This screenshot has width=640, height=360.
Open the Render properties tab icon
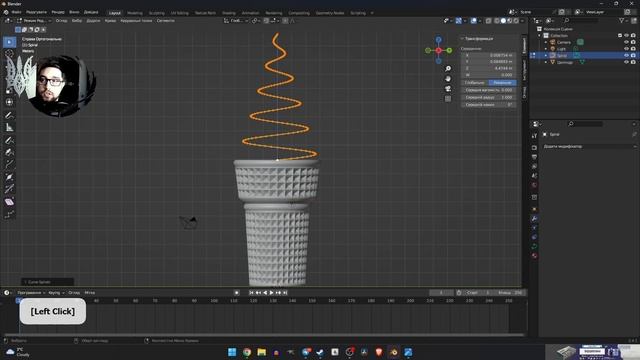tap(534, 147)
